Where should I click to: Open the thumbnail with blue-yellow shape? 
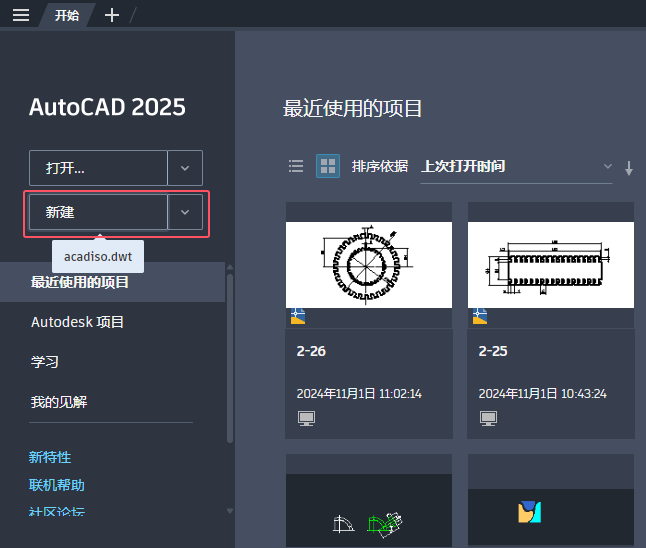click(551, 517)
